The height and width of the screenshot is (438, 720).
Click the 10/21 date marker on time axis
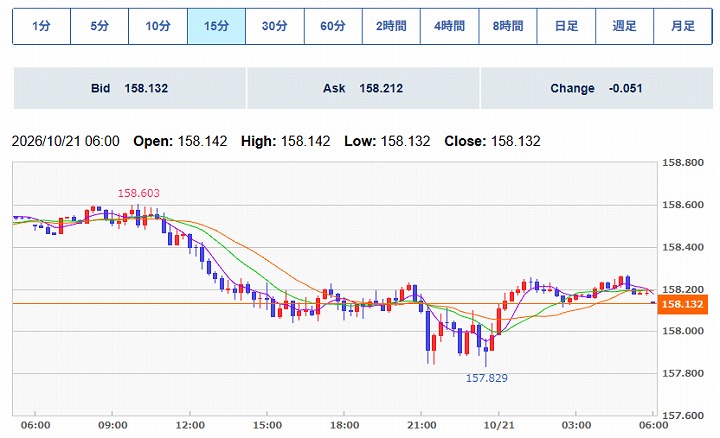click(499, 425)
